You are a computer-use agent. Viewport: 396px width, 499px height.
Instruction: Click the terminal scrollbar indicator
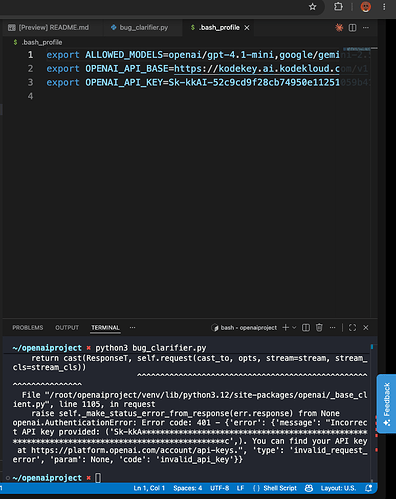click(372, 347)
